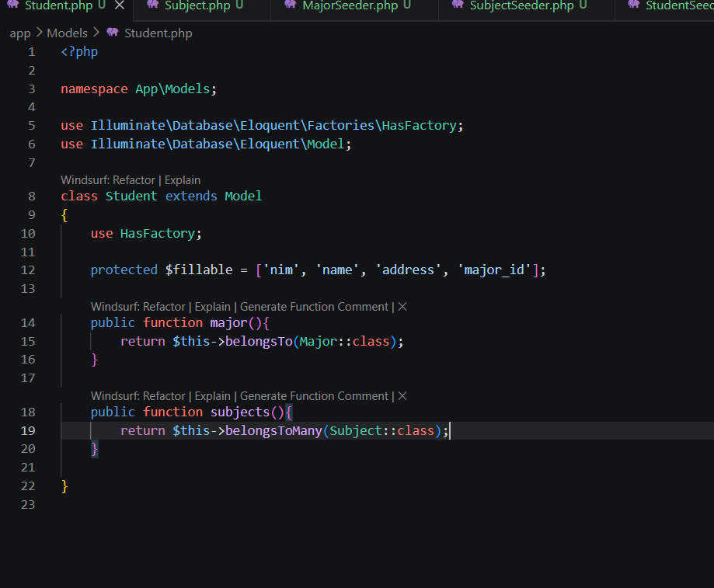This screenshot has width=714, height=588.
Task: Click the 'Student' class name
Action: [x=131, y=197]
